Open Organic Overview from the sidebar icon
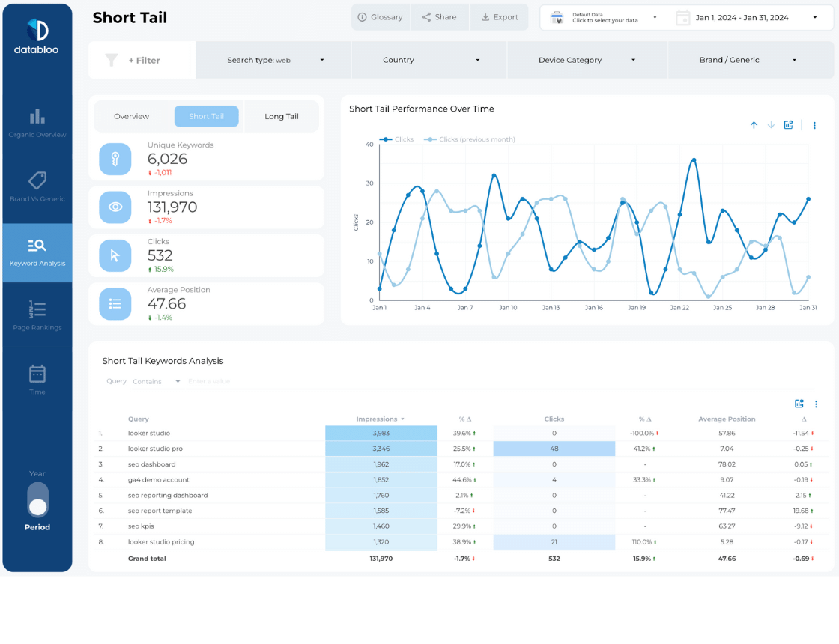This screenshot has width=839, height=644. [37, 117]
